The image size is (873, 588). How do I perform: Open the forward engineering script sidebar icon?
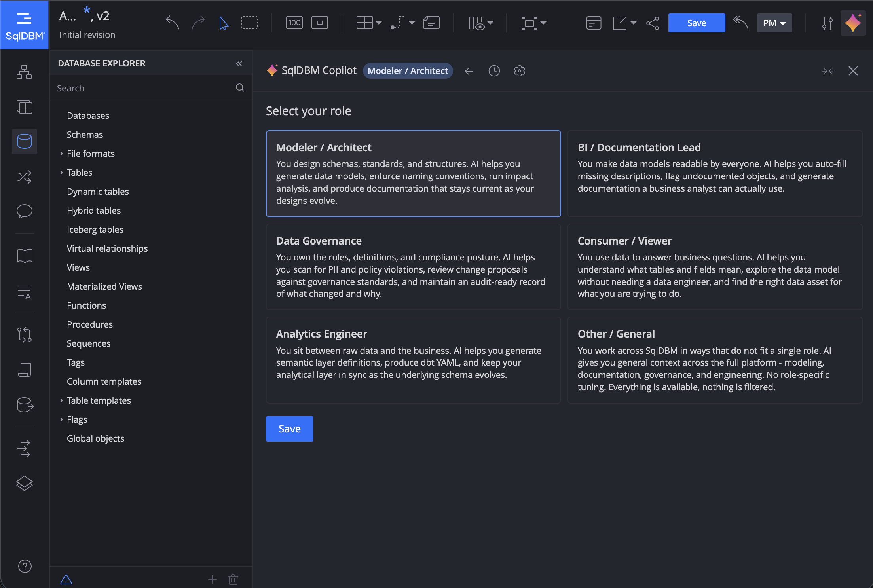25,370
